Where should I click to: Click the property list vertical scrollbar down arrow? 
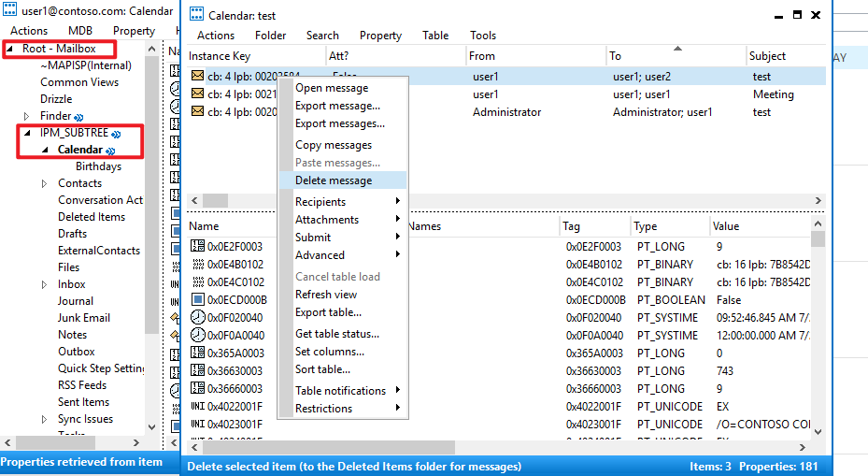click(x=818, y=431)
